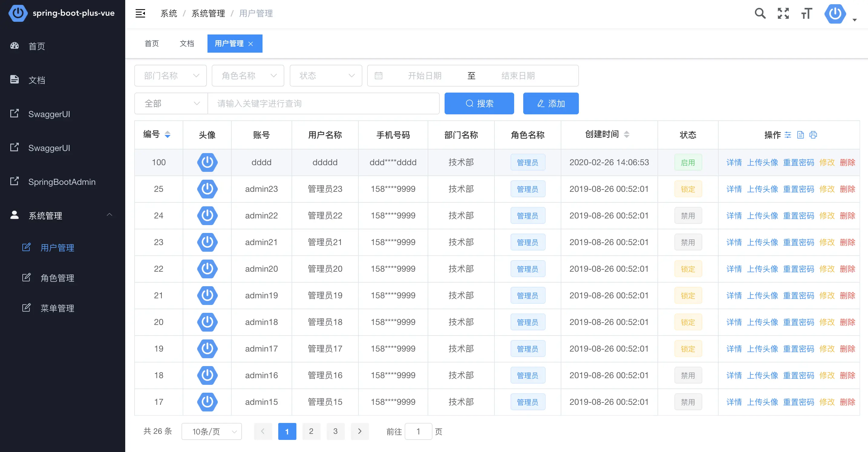The image size is (868, 452).
Task: Click the 锁定 status tag for admin23
Action: click(x=688, y=189)
